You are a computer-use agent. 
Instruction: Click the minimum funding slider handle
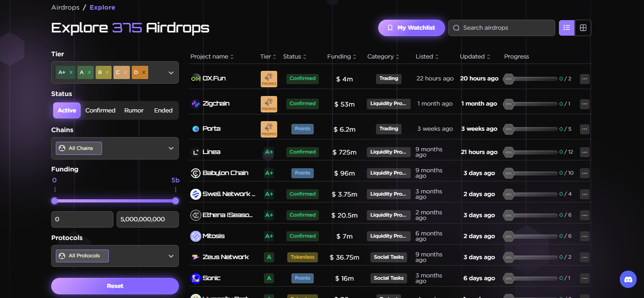click(x=54, y=201)
